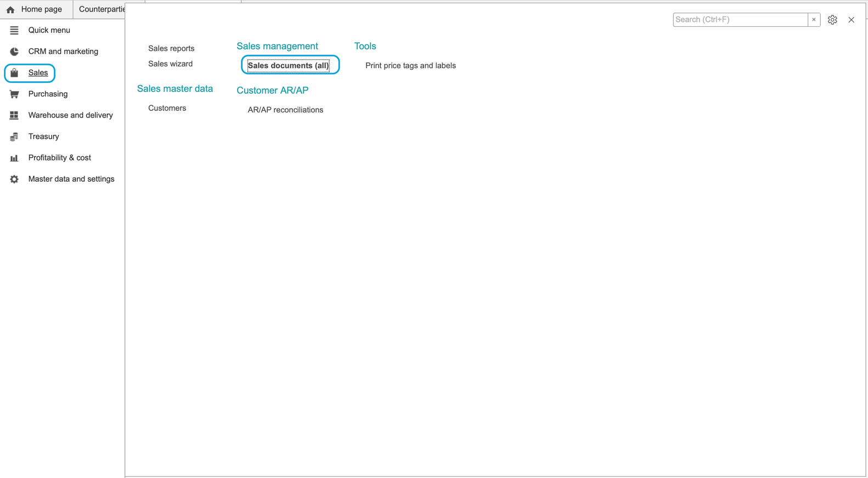Click the Warehouse and delivery grid icon

(14, 115)
